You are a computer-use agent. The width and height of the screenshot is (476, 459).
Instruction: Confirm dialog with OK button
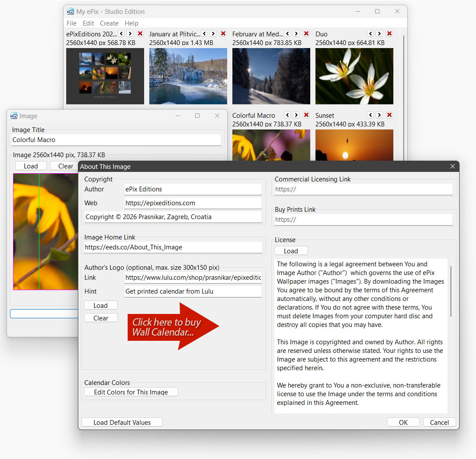(x=403, y=422)
